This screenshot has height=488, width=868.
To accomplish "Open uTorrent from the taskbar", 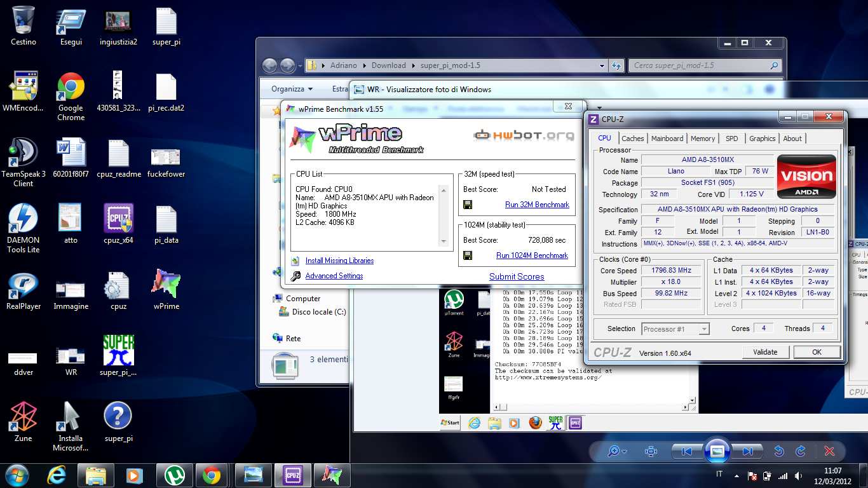I will (x=174, y=475).
